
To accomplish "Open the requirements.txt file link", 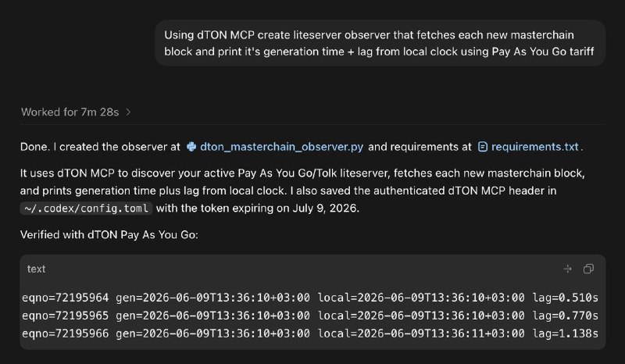I will coord(535,147).
